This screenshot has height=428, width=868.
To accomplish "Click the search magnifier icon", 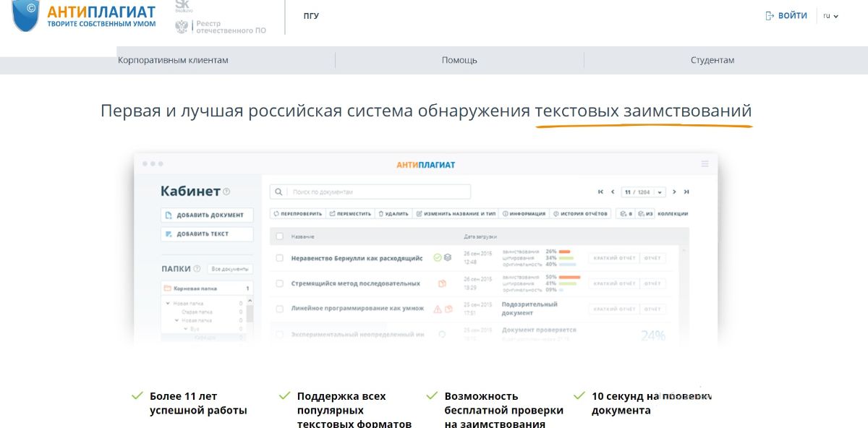I will [278, 192].
